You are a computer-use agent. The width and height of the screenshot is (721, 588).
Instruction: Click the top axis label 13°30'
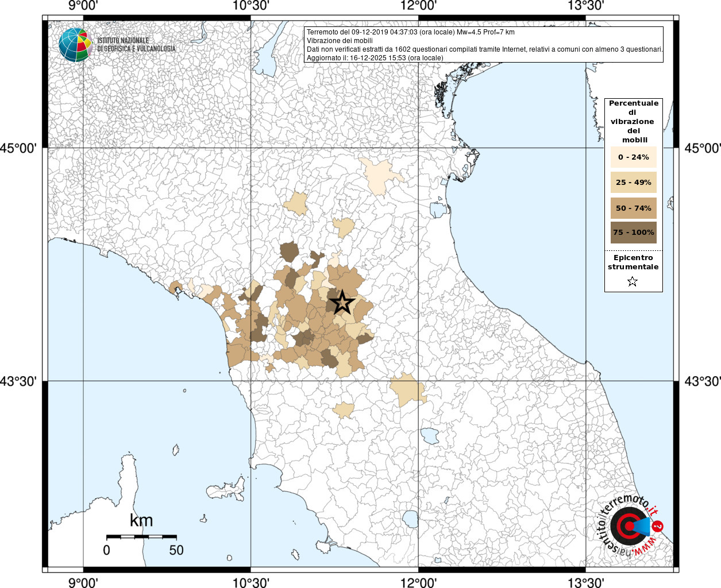pyautogui.click(x=585, y=6)
